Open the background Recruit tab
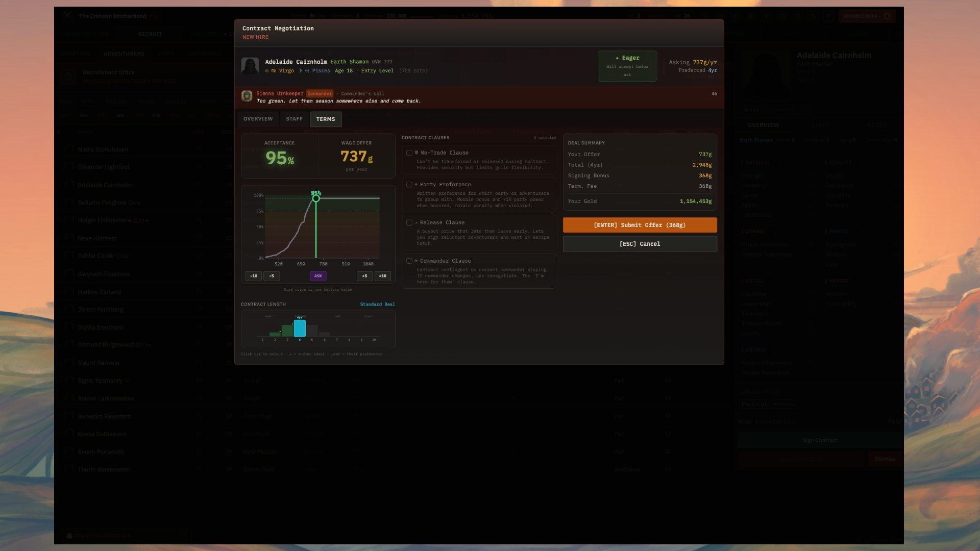Viewport: 980px width, 551px height. [x=150, y=34]
